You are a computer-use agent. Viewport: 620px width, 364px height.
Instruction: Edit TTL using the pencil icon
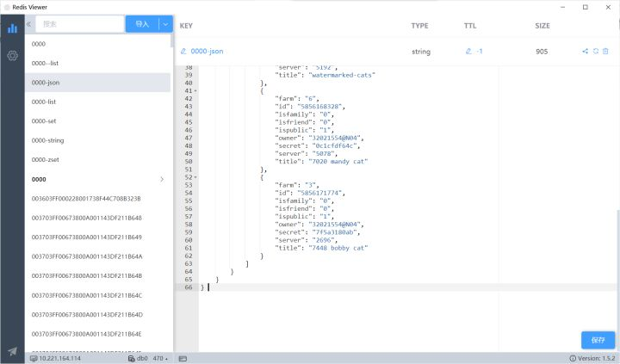tap(468, 51)
